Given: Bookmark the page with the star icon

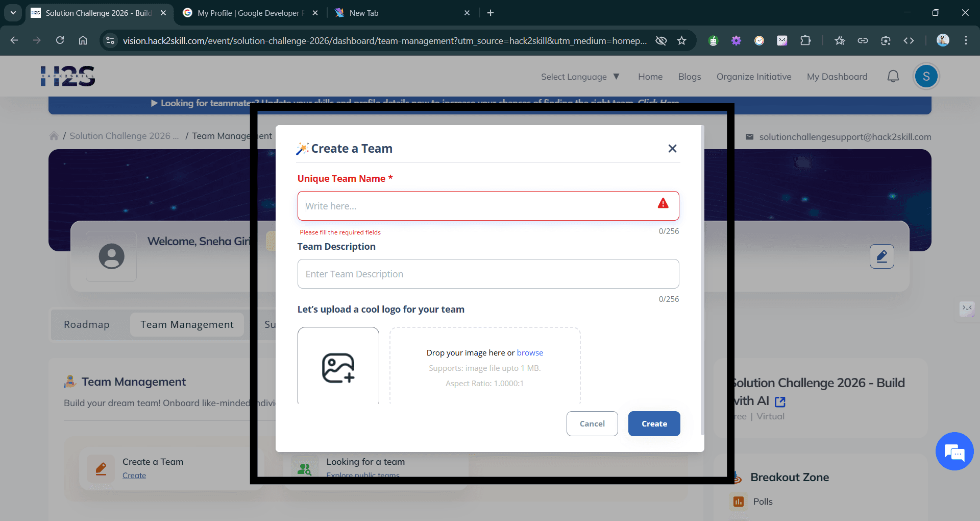Looking at the screenshot, I should (682, 40).
